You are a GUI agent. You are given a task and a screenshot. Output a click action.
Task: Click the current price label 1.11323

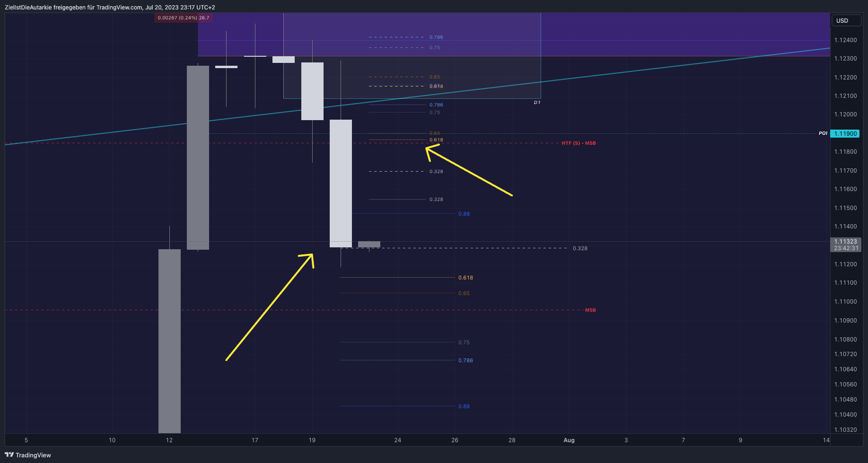845,242
